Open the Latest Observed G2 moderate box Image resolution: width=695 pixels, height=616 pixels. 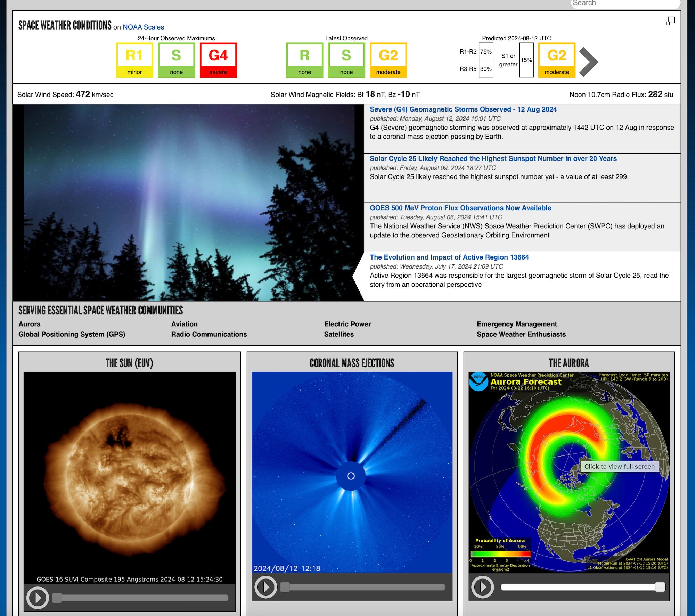(x=388, y=60)
